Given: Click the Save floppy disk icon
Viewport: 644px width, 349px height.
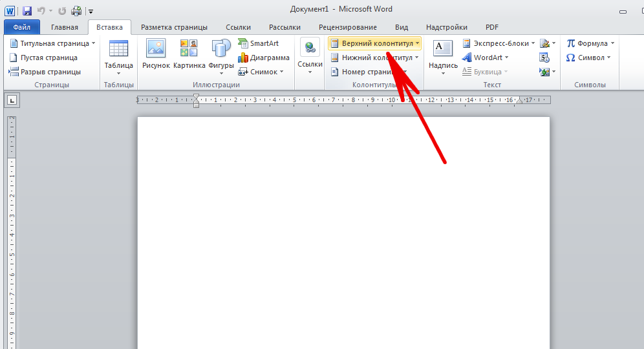Looking at the screenshot, I should 27,11.
